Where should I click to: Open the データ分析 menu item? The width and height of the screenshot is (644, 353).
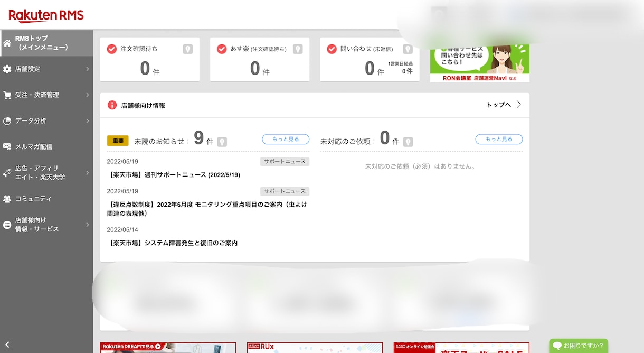(x=46, y=121)
